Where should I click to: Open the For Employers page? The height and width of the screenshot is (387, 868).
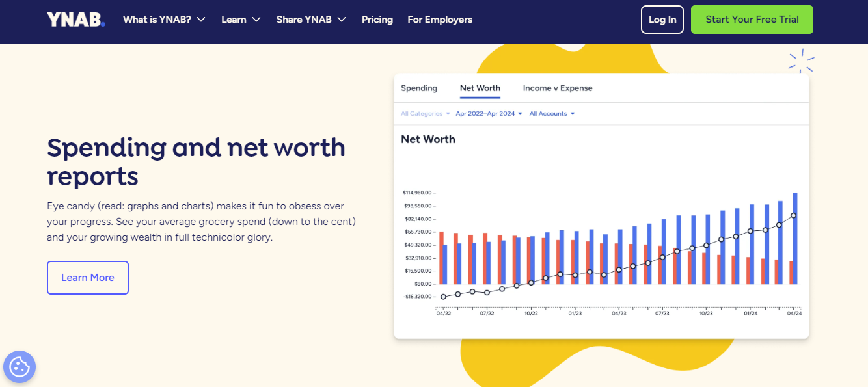[440, 20]
